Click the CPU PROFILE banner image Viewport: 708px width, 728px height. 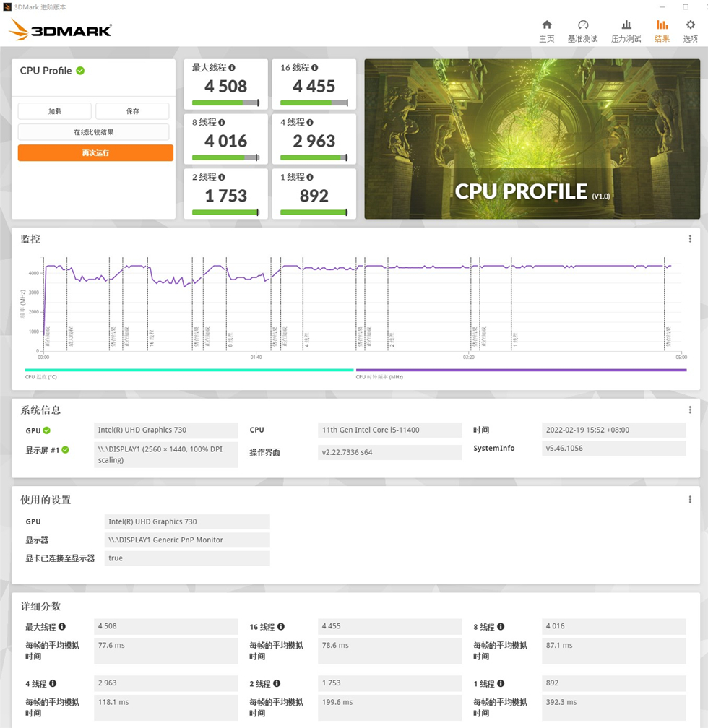click(532, 139)
